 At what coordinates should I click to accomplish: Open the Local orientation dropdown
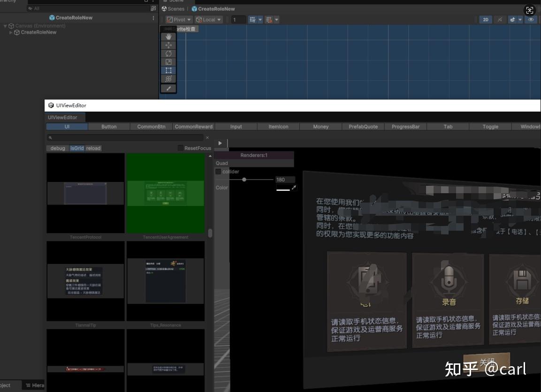pos(208,20)
